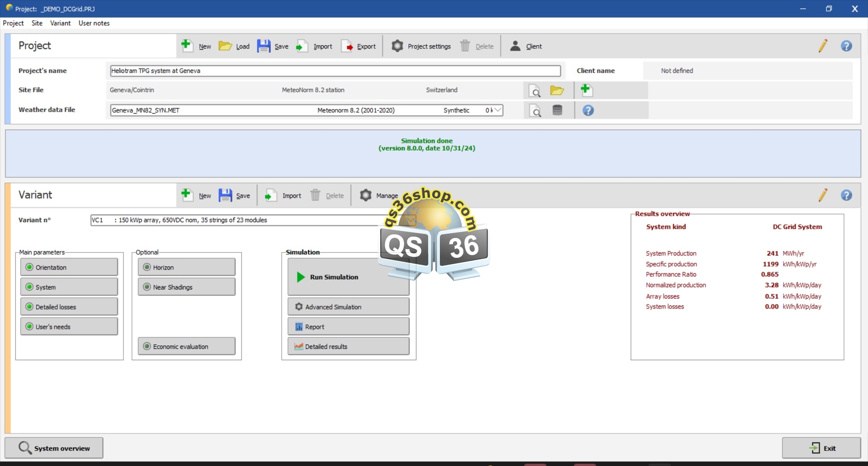Screen dimensions: 868x466
Task: Open the Project menu
Action: point(13,23)
